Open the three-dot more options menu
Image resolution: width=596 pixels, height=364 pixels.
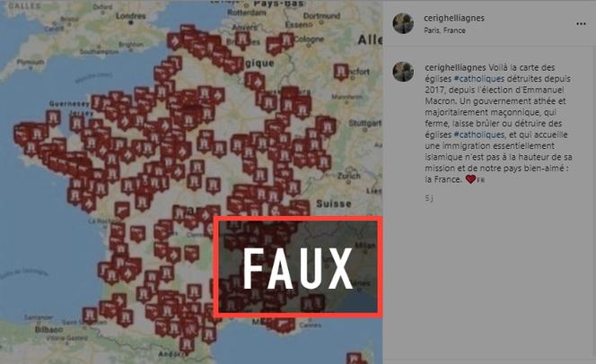click(581, 24)
